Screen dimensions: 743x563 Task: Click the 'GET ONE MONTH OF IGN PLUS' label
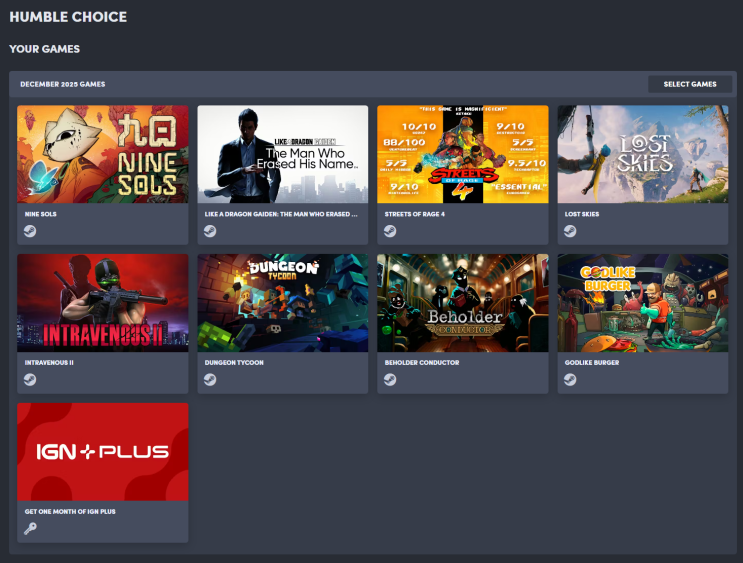(x=70, y=512)
